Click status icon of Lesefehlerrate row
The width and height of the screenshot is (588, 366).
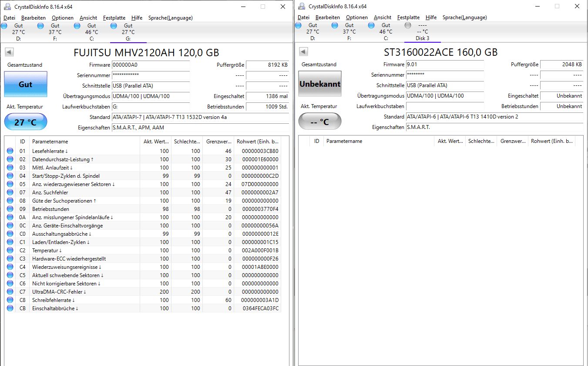(10, 151)
